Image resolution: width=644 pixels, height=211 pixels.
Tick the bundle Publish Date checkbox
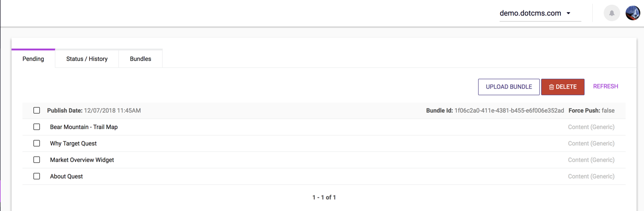pyautogui.click(x=37, y=110)
